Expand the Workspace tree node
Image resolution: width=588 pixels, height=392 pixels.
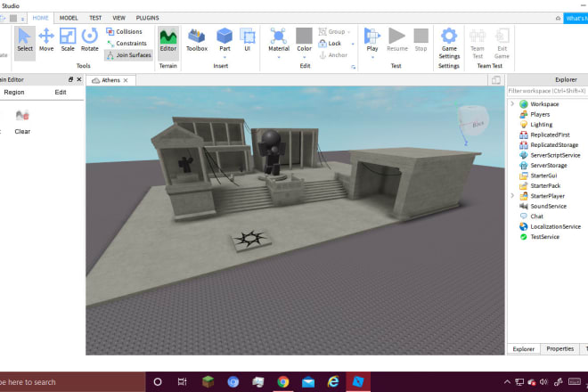[x=512, y=104]
